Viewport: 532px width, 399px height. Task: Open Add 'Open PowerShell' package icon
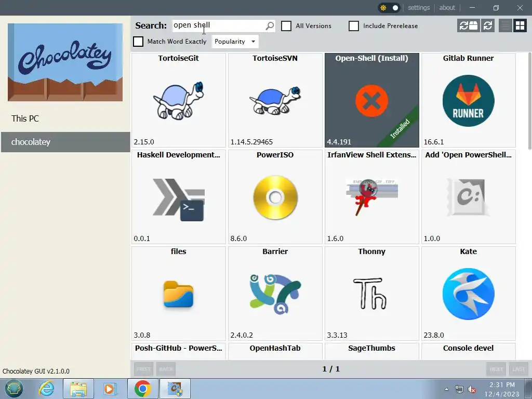click(468, 197)
